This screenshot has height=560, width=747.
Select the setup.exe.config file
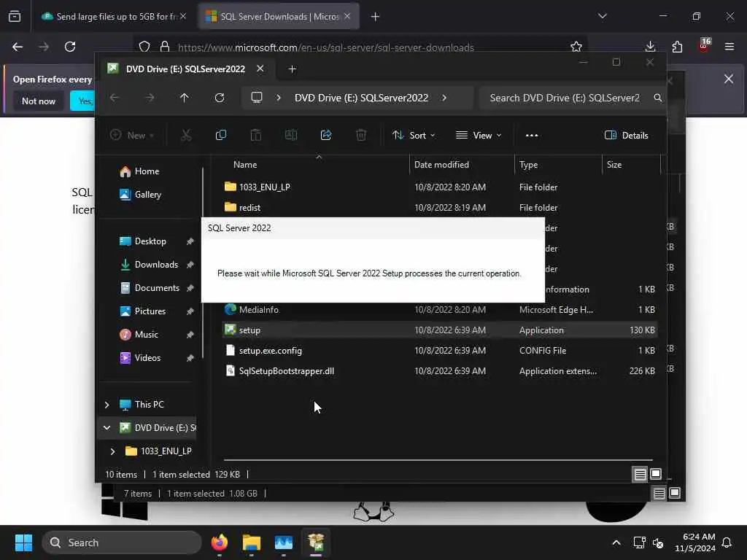click(439, 351)
